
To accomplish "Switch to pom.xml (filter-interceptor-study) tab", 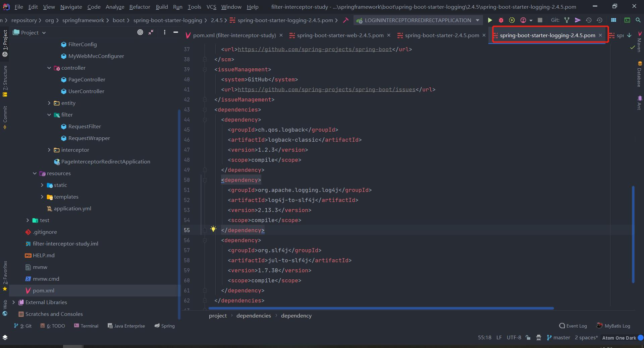I will [234, 35].
